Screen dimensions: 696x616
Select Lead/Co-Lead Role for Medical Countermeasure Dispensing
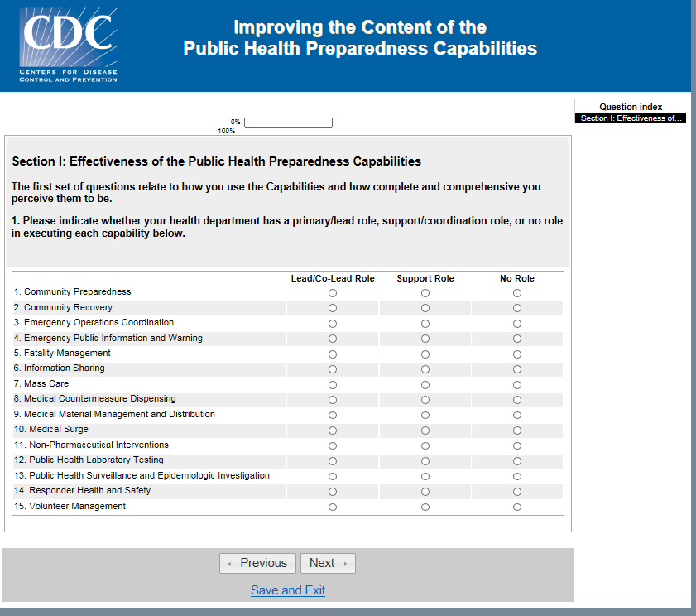(x=333, y=400)
